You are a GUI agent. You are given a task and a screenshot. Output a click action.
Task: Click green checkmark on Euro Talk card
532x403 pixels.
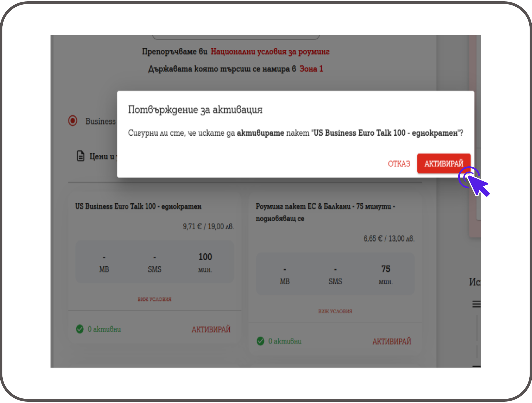click(x=80, y=329)
